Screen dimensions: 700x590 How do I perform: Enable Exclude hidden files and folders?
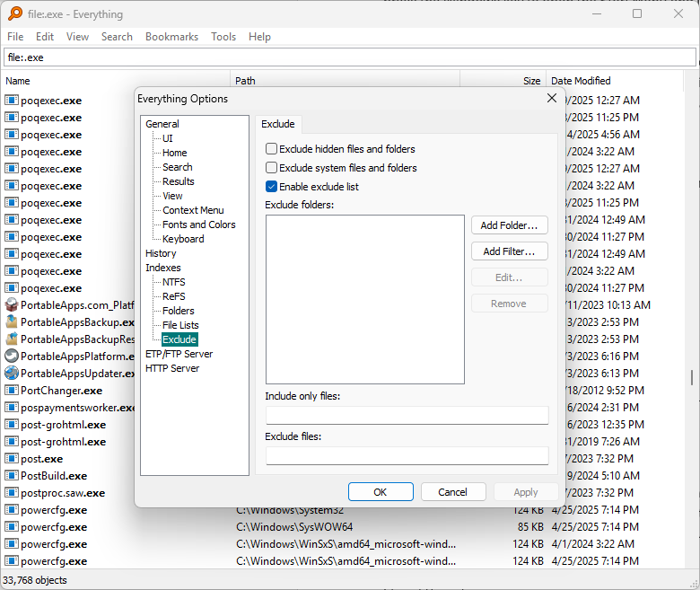tap(271, 149)
